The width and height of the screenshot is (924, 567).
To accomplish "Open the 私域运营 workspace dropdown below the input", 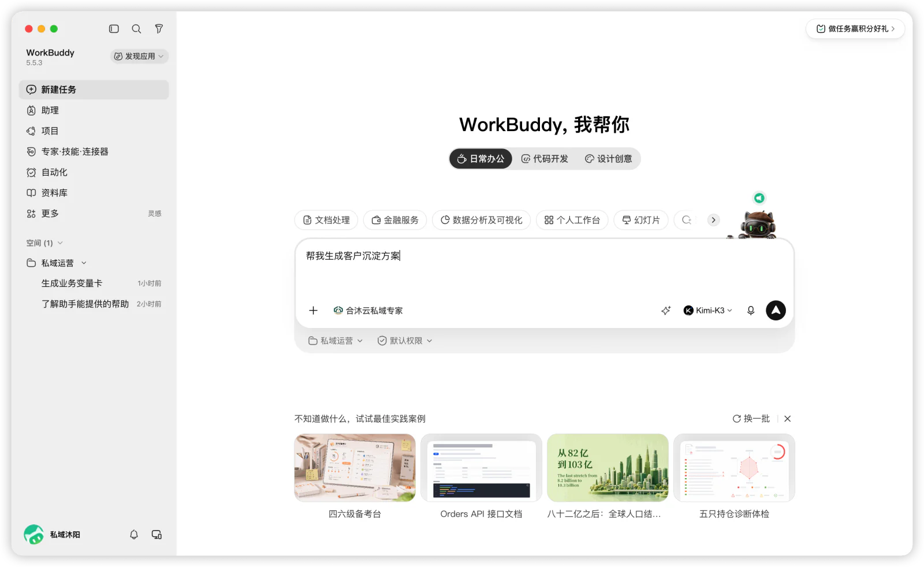I will (x=336, y=341).
